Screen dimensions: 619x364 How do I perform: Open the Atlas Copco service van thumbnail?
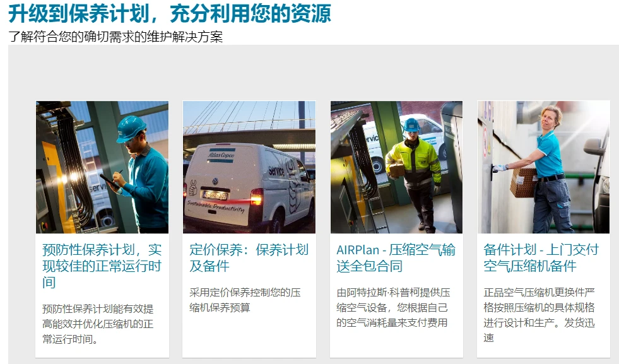249,167
